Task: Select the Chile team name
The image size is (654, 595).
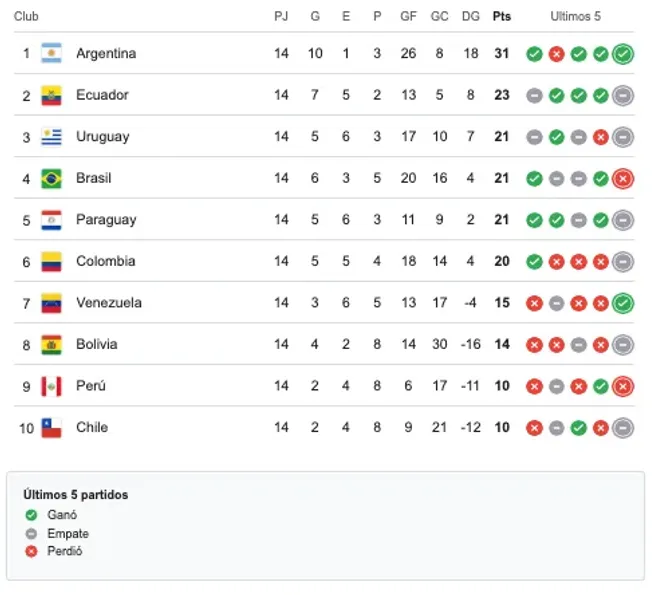Action: tap(92, 428)
